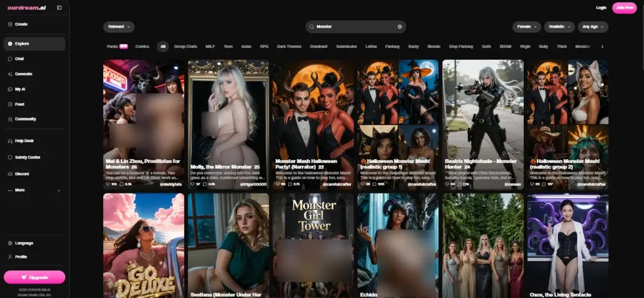Click the pink Upgrade button

click(35, 277)
